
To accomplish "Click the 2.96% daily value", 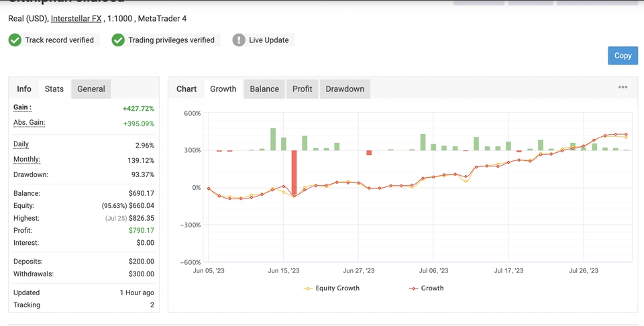I will pyautogui.click(x=145, y=146).
